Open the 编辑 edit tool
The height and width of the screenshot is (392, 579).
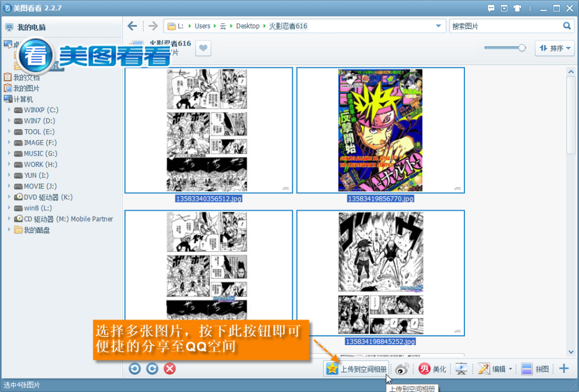[492, 368]
